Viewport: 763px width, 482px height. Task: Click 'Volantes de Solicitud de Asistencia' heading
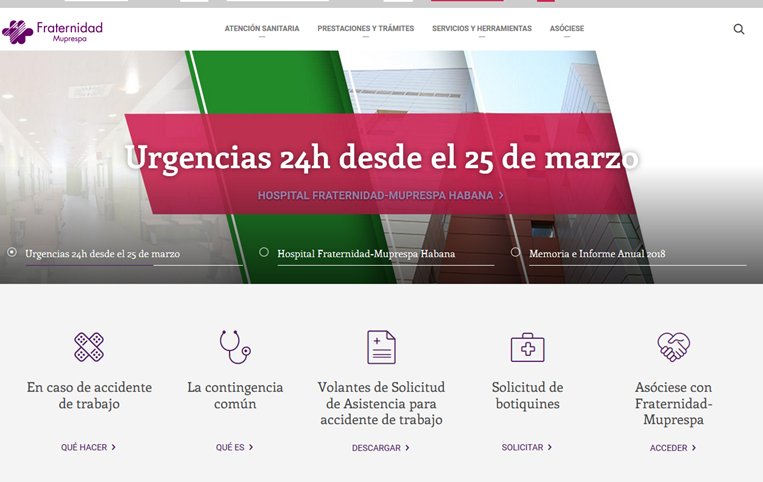[381, 403]
